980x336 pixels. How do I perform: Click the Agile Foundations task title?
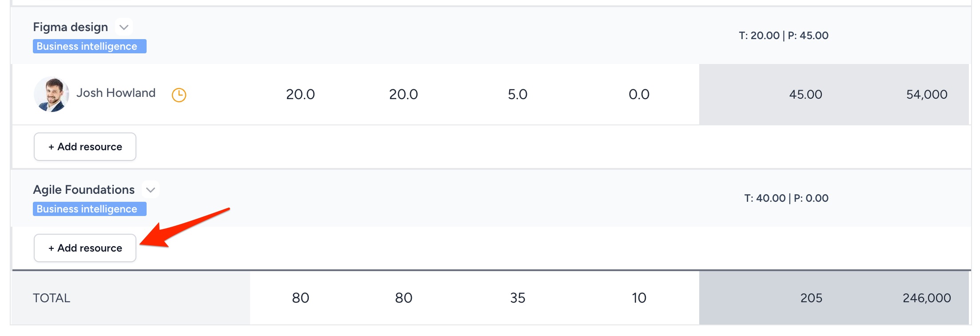(x=84, y=190)
